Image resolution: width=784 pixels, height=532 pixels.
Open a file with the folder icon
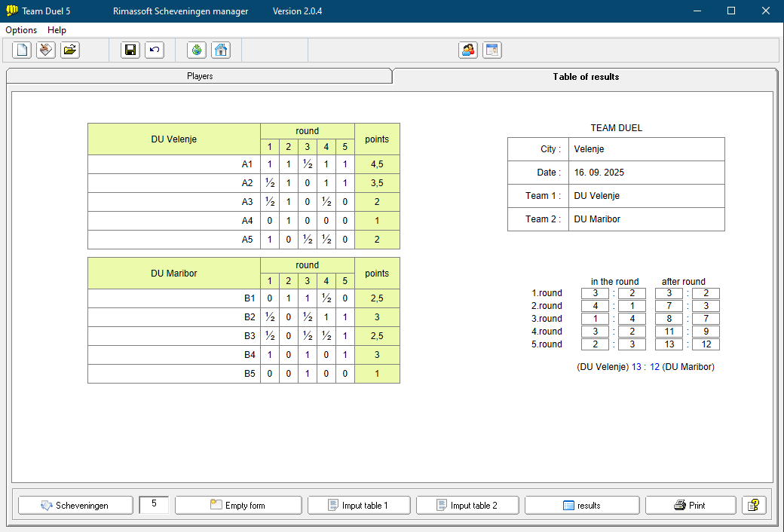tap(70, 50)
